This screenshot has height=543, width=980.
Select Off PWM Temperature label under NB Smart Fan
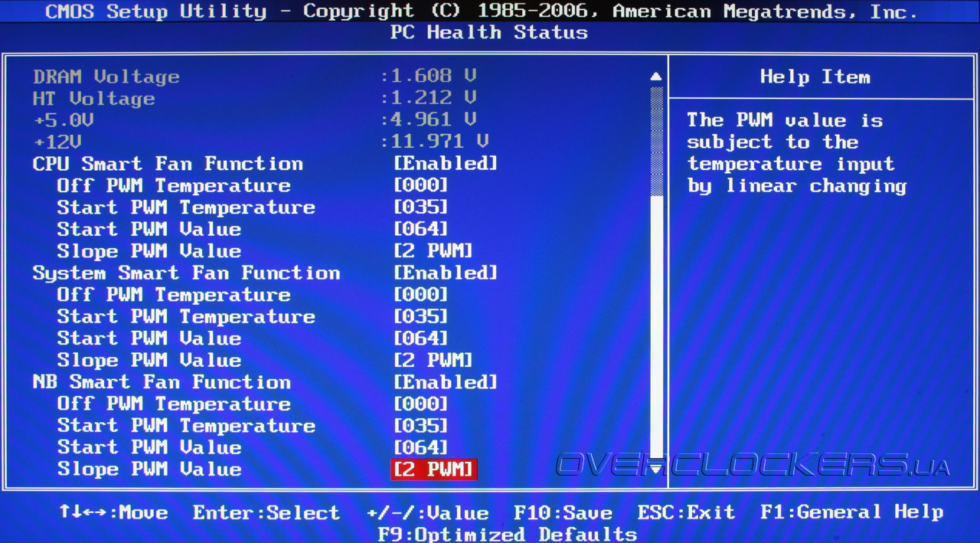[174, 404]
